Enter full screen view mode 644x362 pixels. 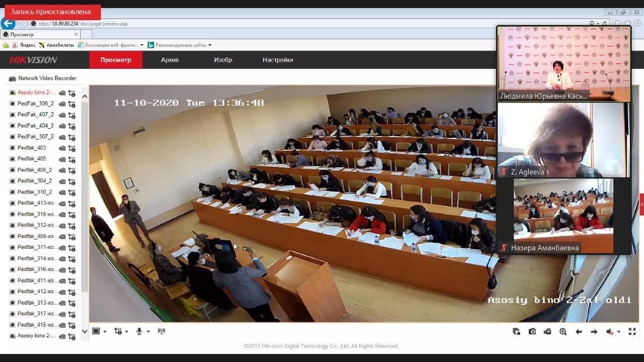coord(632,331)
